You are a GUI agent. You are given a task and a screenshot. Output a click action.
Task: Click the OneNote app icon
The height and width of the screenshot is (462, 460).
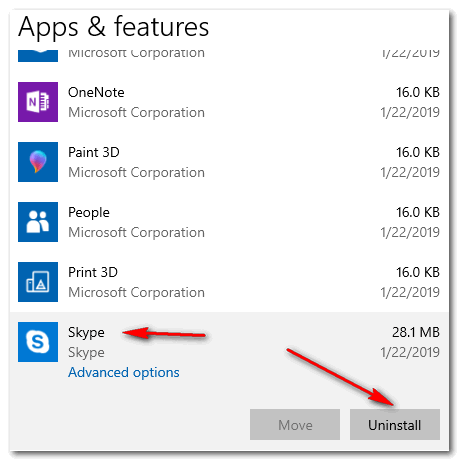[x=38, y=102]
